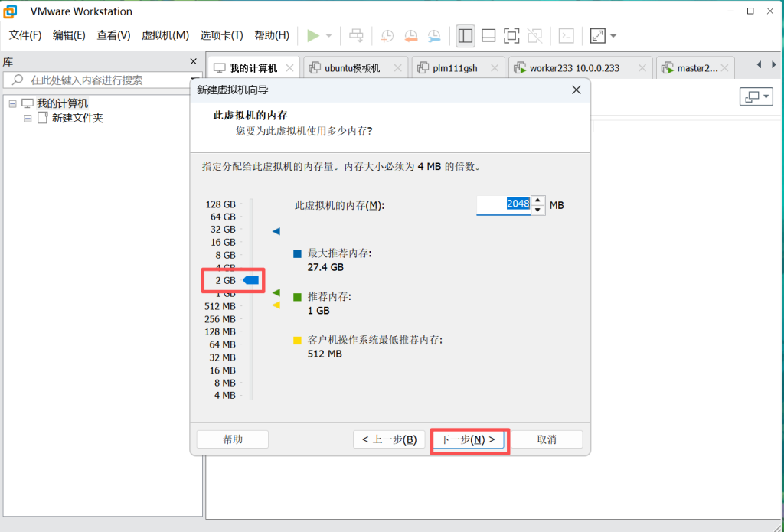Increase memory with the up spinner arrow

click(538, 201)
